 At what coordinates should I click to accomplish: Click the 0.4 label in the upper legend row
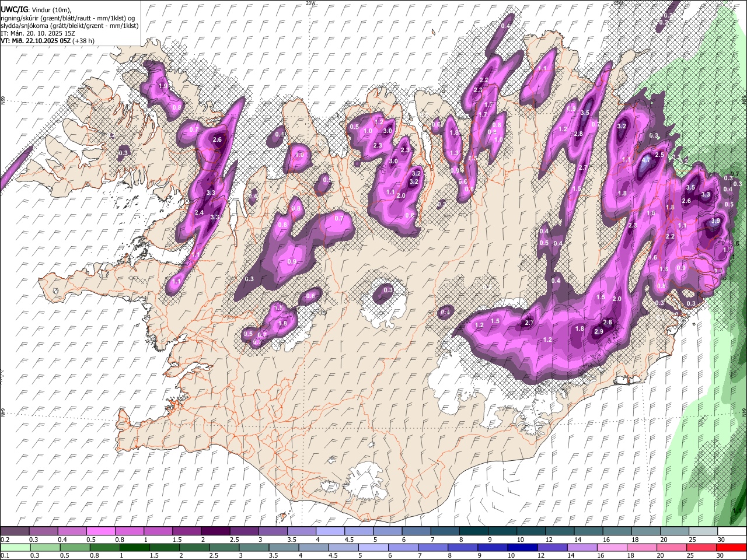(62, 540)
